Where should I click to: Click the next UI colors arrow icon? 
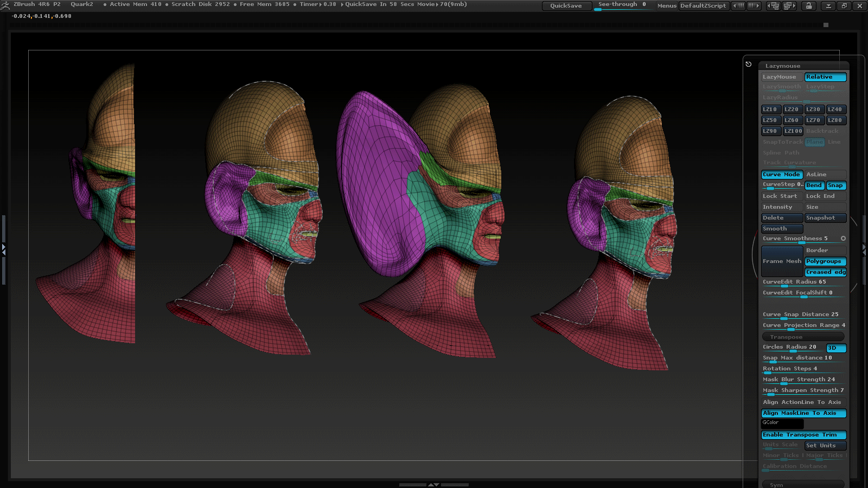pyautogui.click(x=754, y=6)
